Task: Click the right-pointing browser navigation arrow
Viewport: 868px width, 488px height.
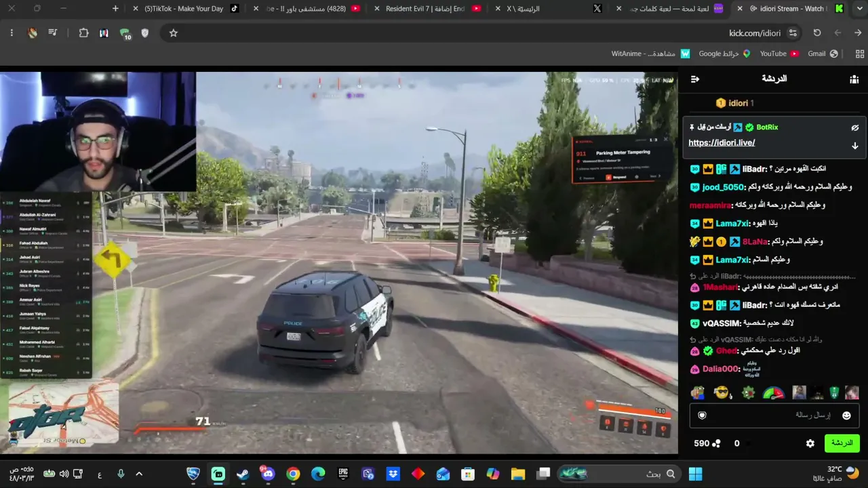Action: pyautogui.click(x=858, y=33)
